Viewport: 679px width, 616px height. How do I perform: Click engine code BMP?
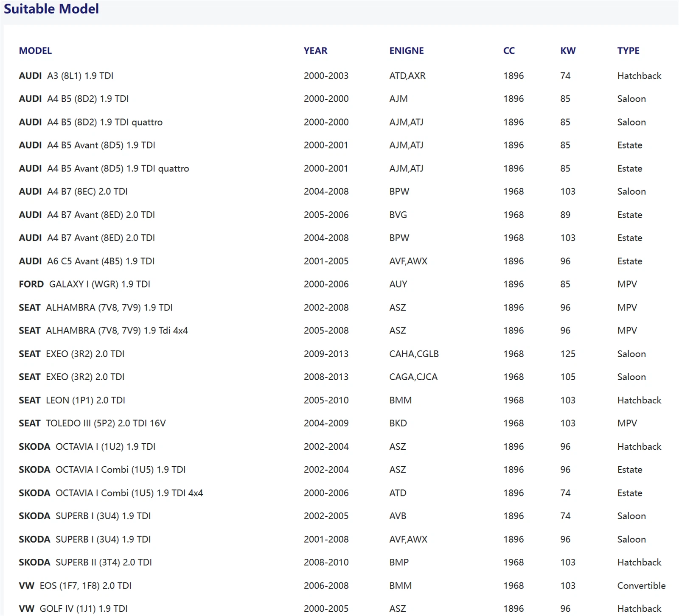coord(399,563)
